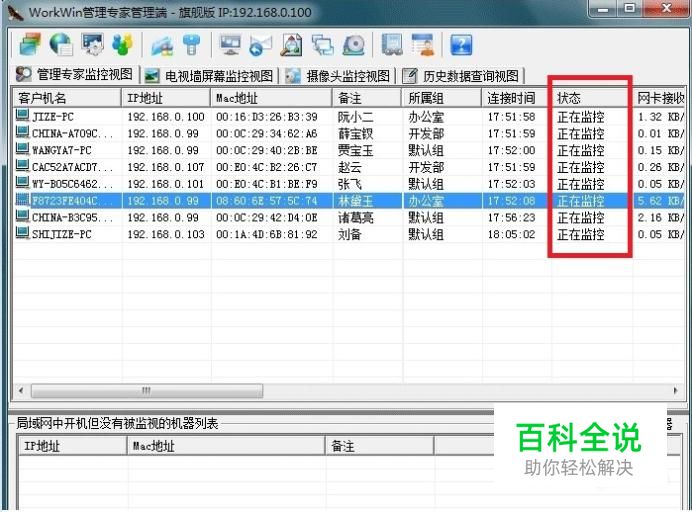The width and height of the screenshot is (692, 512).
Task: Sort by 客户机名 column header
Action: (x=66, y=98)
